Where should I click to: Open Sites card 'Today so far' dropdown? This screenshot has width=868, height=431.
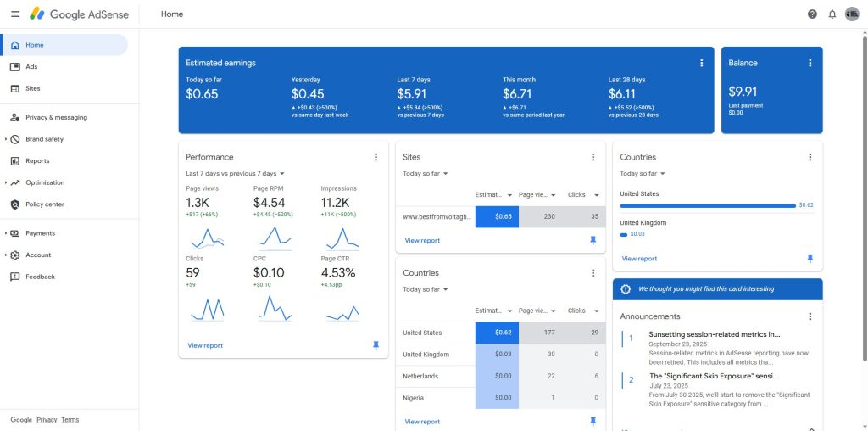click(x=426, y=173)
